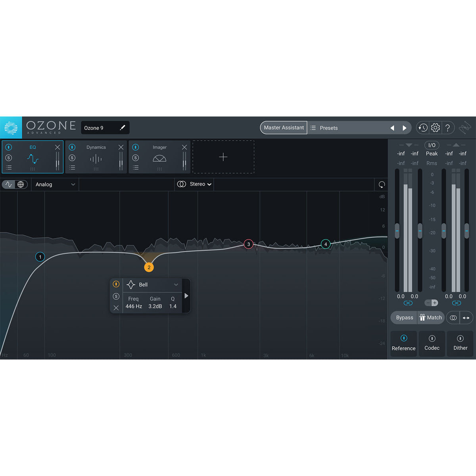
Task: Select EQ node 2 in orange
Action: [149, 267]
